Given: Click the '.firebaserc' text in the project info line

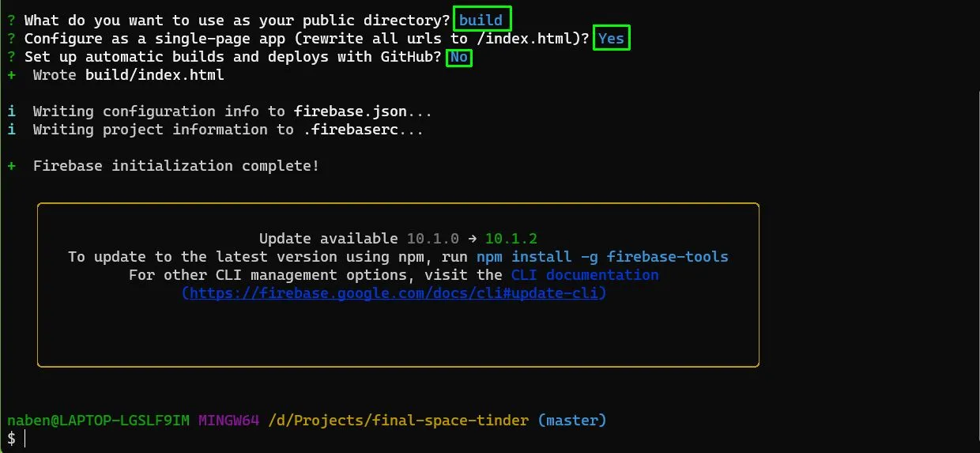Looking at the screenshot, I should pos(351,130).
